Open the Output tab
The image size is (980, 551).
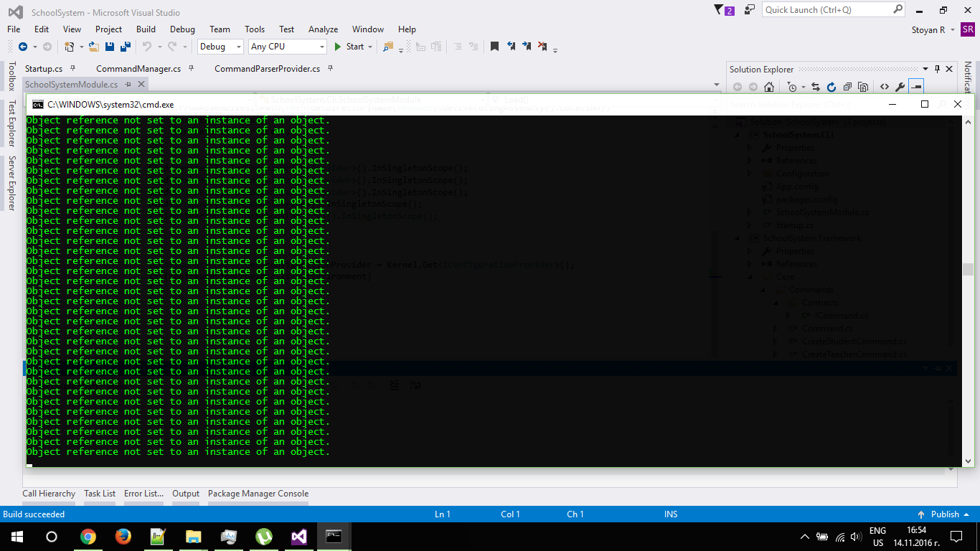[x=186, y=494]
